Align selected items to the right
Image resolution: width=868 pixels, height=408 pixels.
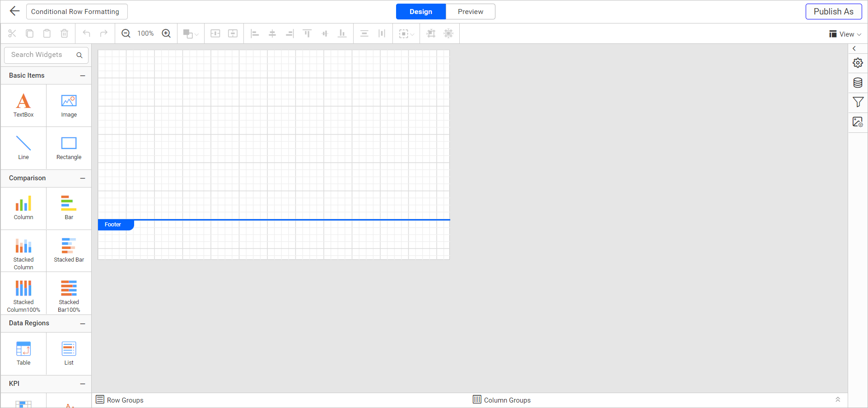(290, 33)
